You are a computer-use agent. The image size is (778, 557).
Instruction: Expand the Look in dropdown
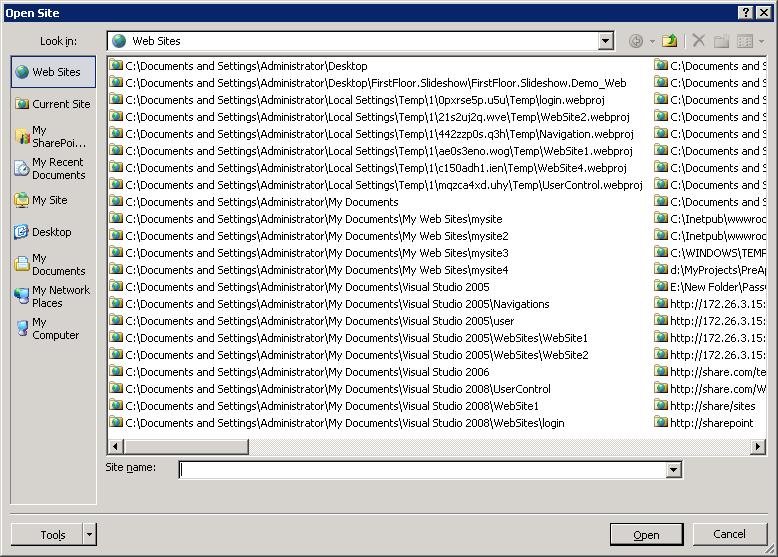pyautogui.click(x=605, y=41)
